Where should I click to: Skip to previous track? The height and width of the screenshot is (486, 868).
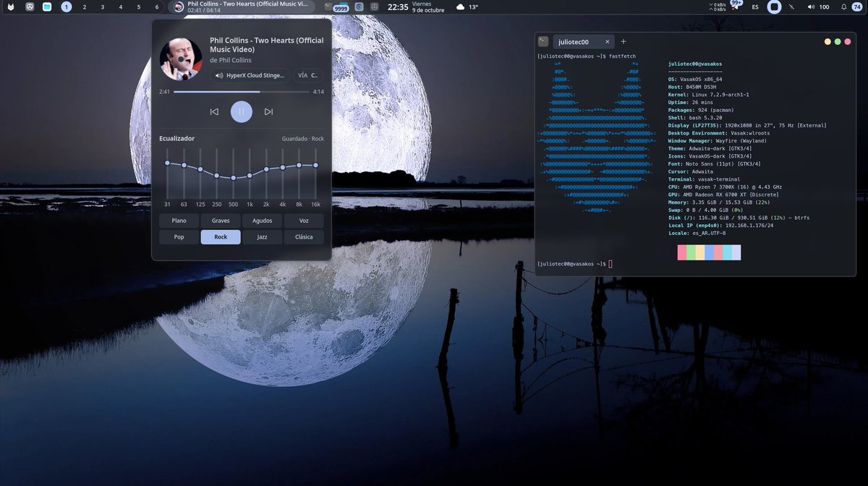pyautogui.click(x=214, y=111)
